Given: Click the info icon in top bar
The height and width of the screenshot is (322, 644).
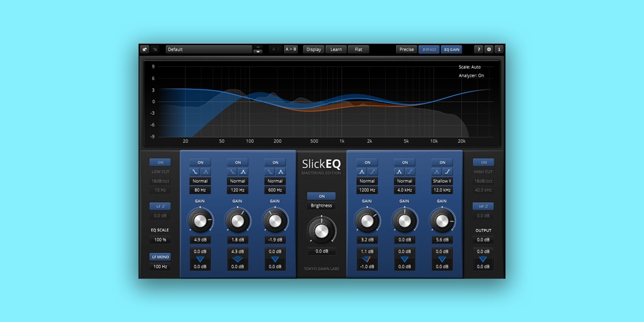Looking at the screenshot, I should (x=498, y=49).
